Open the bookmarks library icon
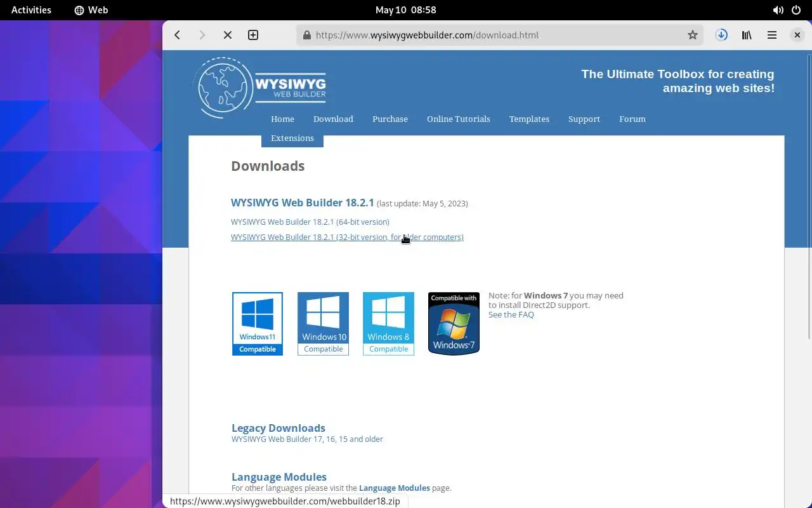Image resolution: width=812 pixels, height=508 pixels. point(747,35)
